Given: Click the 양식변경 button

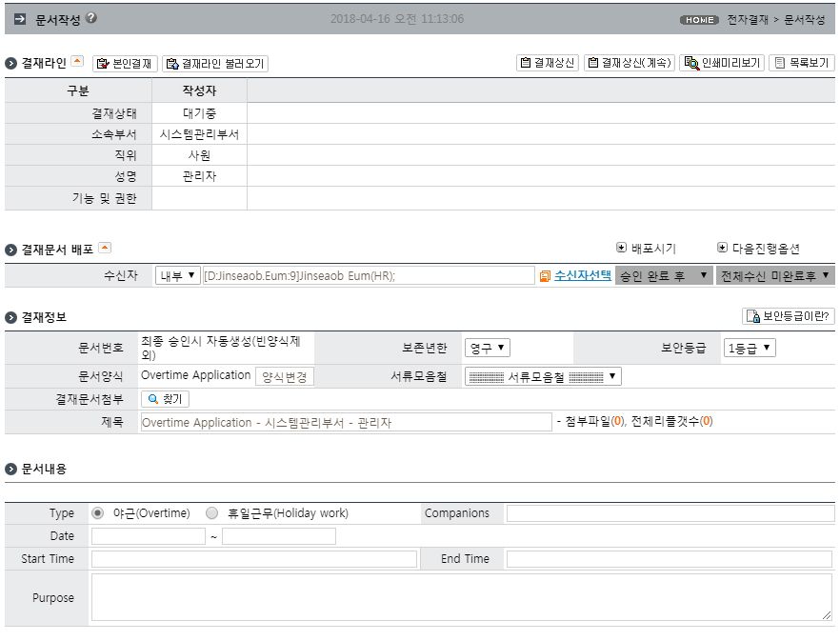Looking at the screenshot, I should 285,377.
